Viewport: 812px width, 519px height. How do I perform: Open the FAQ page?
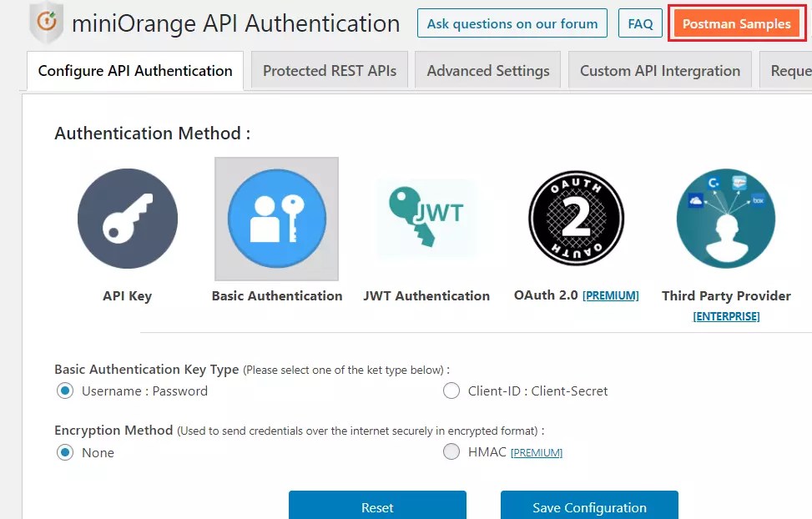click(639, 23)
